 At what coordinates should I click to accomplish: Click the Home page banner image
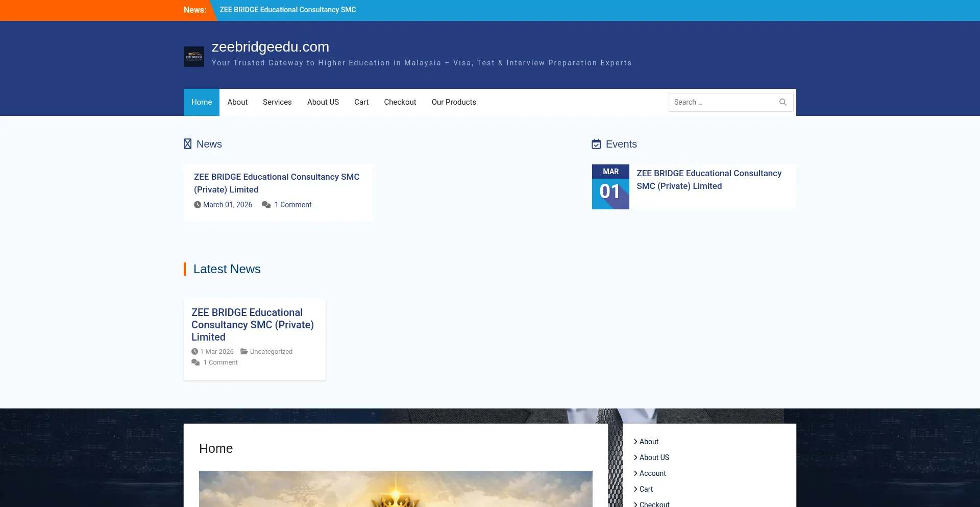pos(396,489)
